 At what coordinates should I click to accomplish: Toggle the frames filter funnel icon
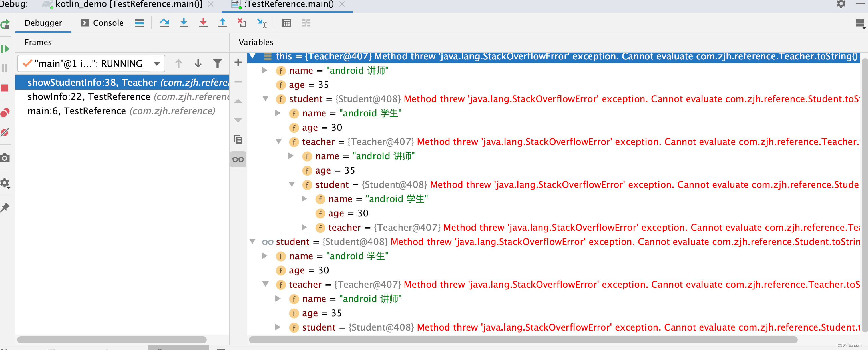[x=218, y=63]
